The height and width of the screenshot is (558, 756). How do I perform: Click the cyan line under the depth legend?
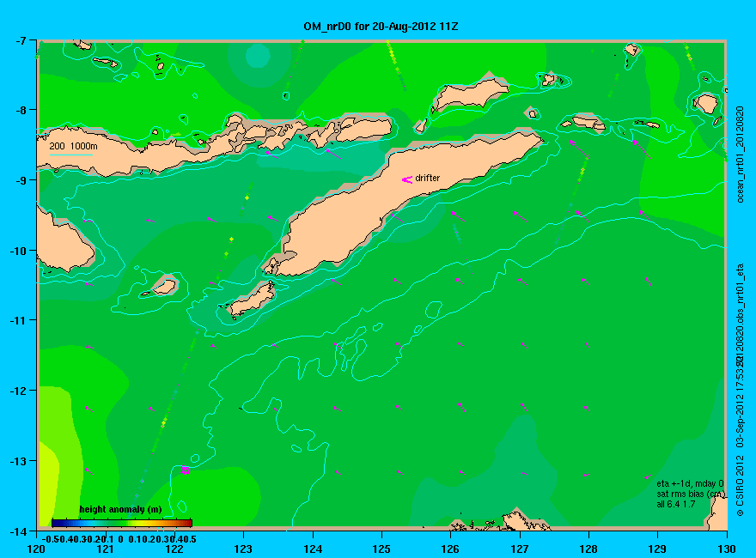tap(71, 155)
